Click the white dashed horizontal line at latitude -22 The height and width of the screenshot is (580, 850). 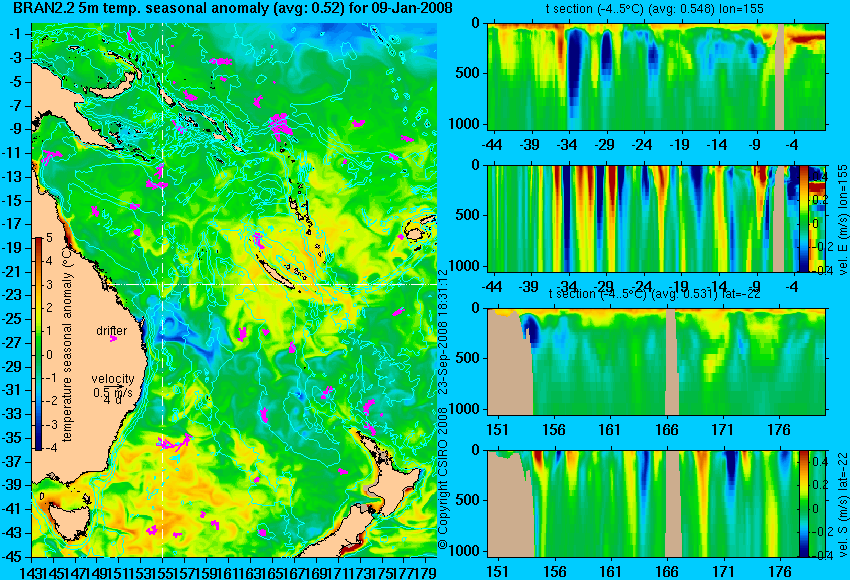pos(273,285)
